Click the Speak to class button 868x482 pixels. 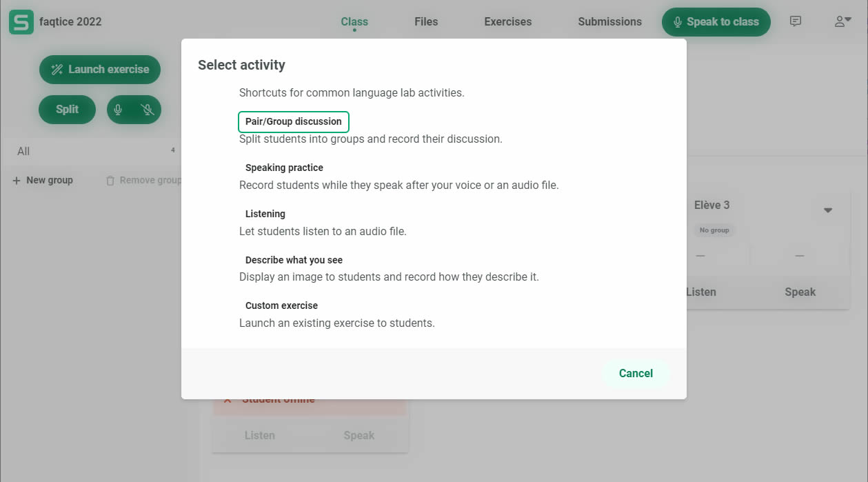[x=716, y=22]
